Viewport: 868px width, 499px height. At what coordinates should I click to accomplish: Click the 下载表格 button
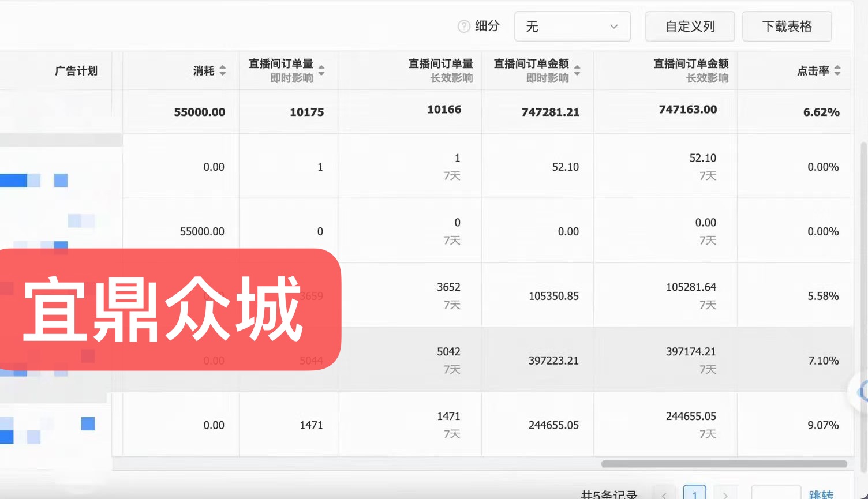click(x=787, y=26)
